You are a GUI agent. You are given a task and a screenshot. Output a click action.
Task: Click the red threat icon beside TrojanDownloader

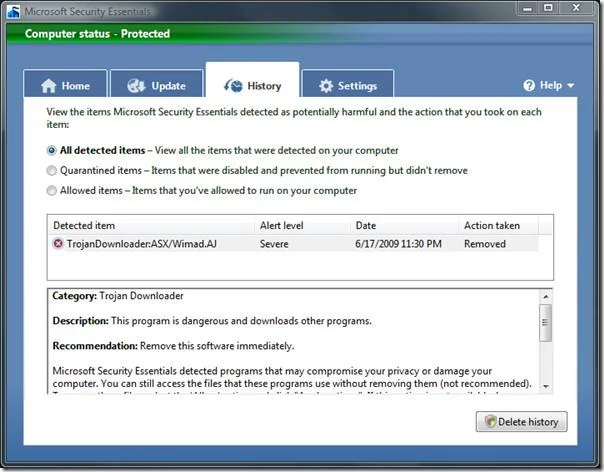tap(58, 244)
